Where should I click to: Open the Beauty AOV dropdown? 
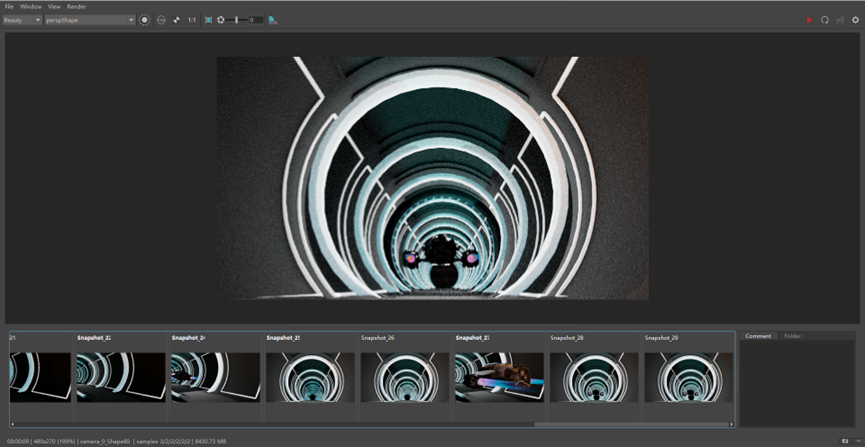[x=22, y=20]
